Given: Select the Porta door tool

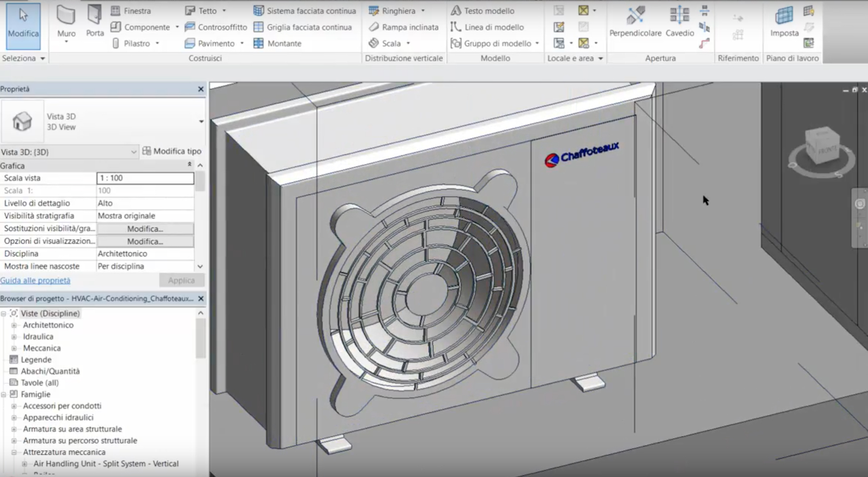Looking at the screenshot, I should pyautogui.click(x=94, y=23).
